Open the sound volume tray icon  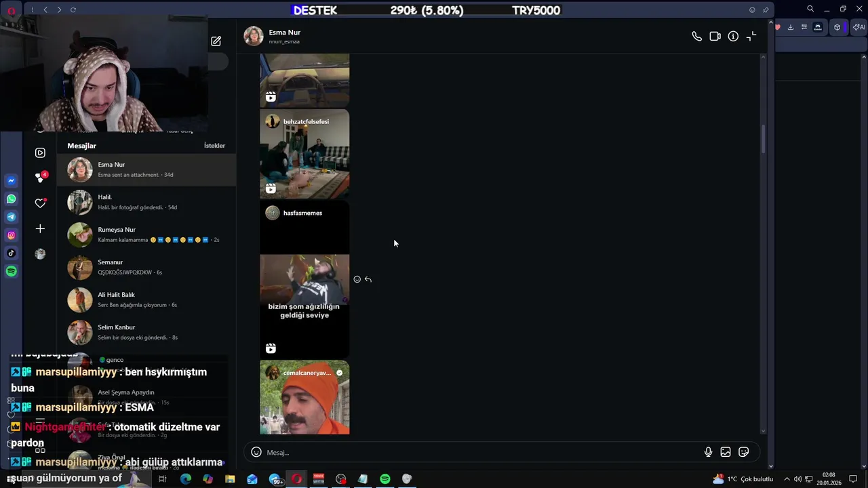tap(798, 479)
